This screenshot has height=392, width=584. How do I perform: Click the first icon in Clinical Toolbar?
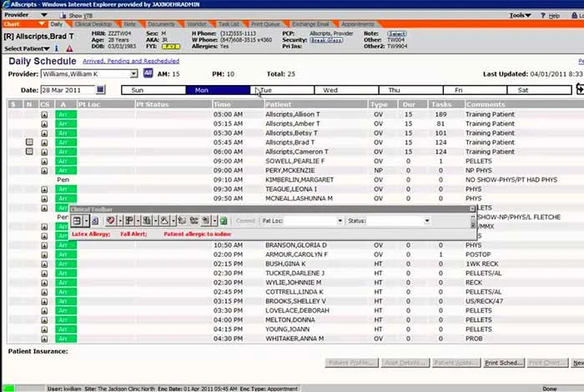point(78,221)
